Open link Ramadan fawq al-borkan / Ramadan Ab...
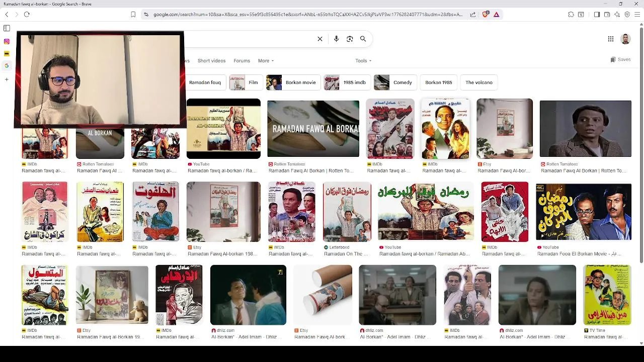644x362 pixels. pos(424,254)
